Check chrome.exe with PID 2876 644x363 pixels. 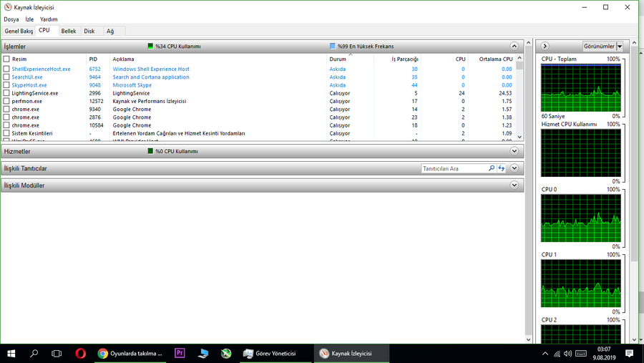tap(6, 117)
